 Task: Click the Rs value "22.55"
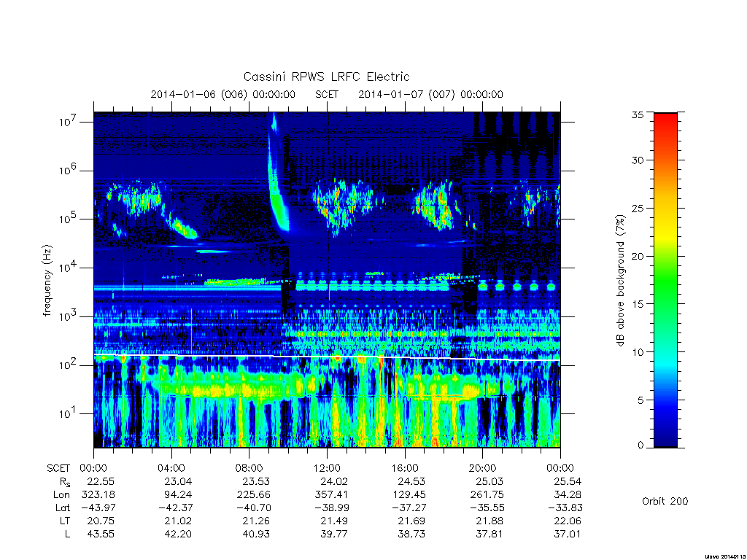101,481
